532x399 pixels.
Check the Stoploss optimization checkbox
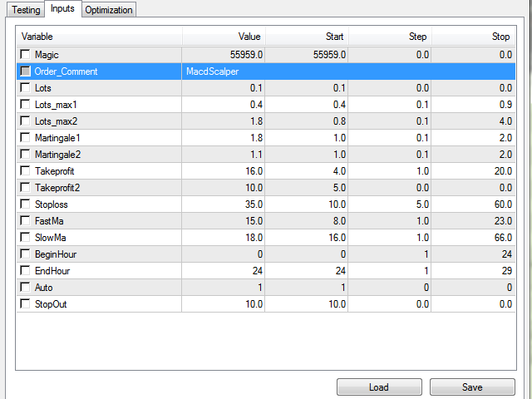coord(26,204)
